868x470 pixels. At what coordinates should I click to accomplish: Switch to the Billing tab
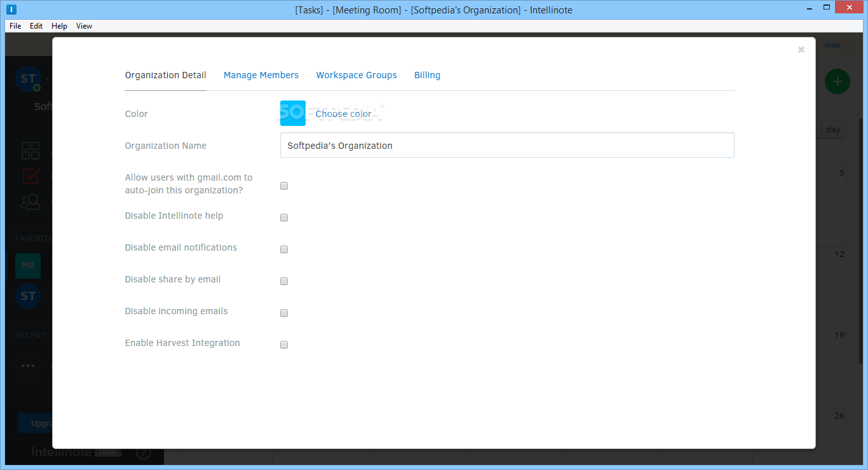427,75
